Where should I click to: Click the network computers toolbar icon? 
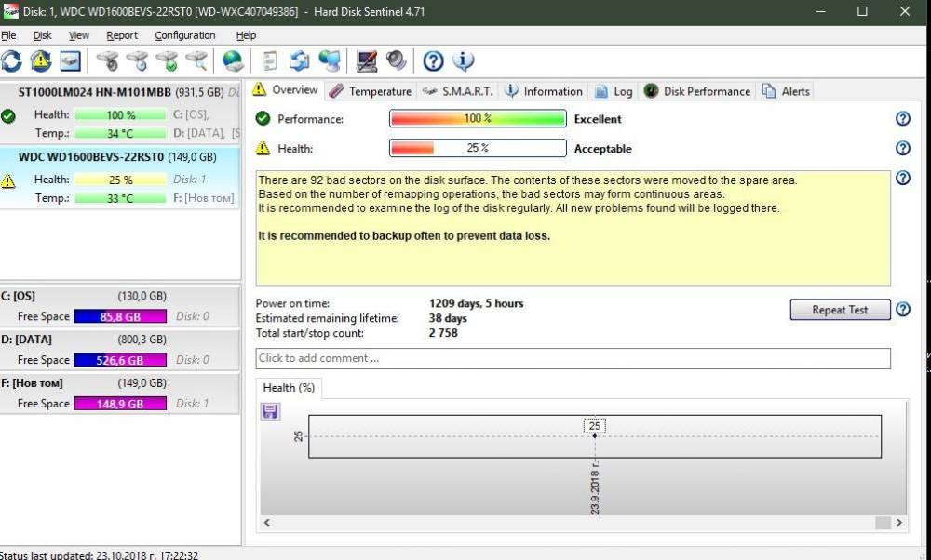click(x=330, y=61)
